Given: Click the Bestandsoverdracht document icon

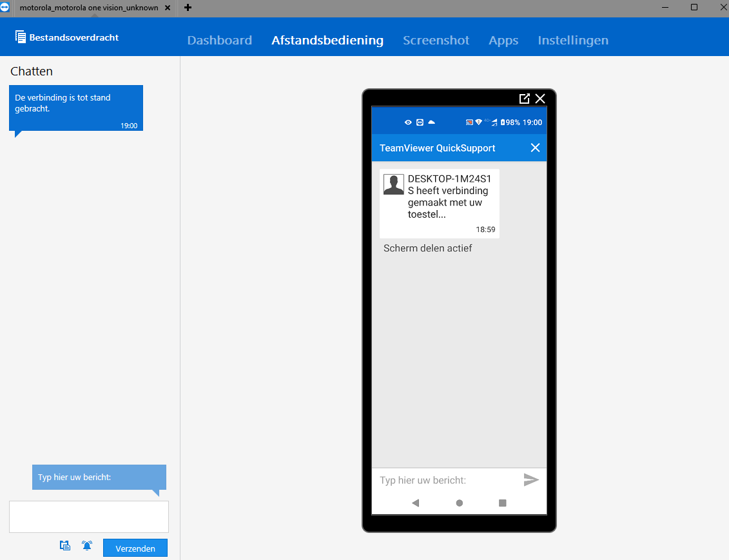Looking at the screenshot, I should click(x=21, y=37).
